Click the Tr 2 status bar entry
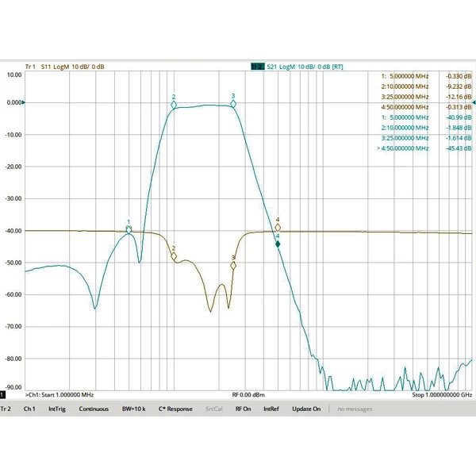Image resolution: width=476 pixels, height=476 pixels. point(6,409)
